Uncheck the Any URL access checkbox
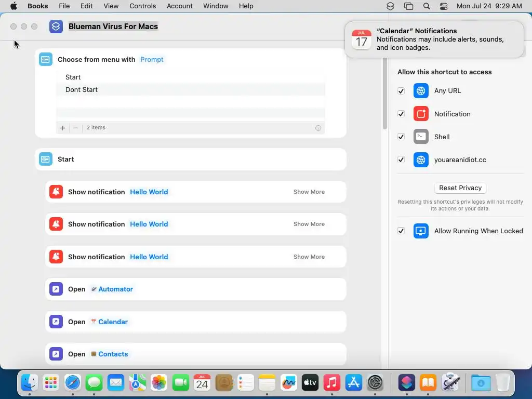 coord(401,91)
